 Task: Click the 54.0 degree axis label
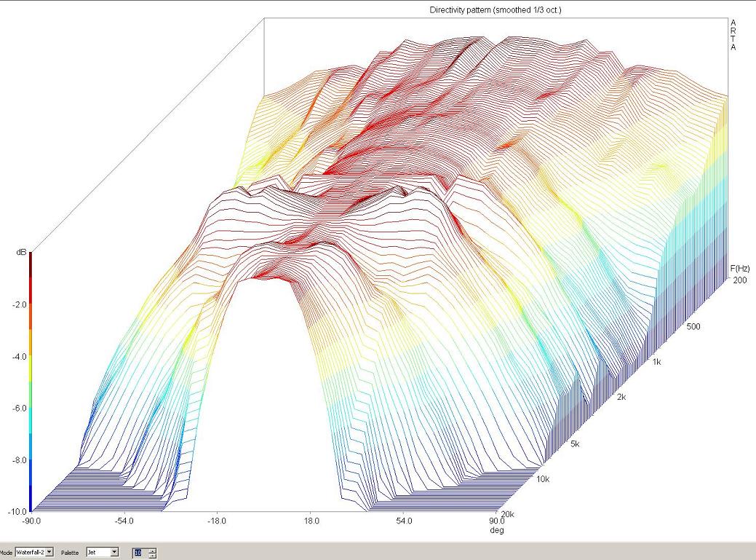click(x=404, y=521)
